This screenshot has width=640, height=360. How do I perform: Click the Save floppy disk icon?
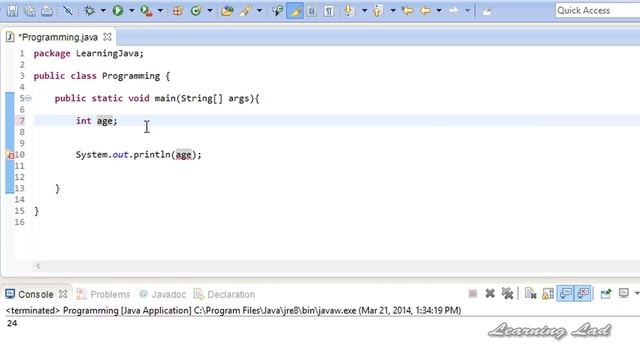pyautogui.click(x=12, y=11)
